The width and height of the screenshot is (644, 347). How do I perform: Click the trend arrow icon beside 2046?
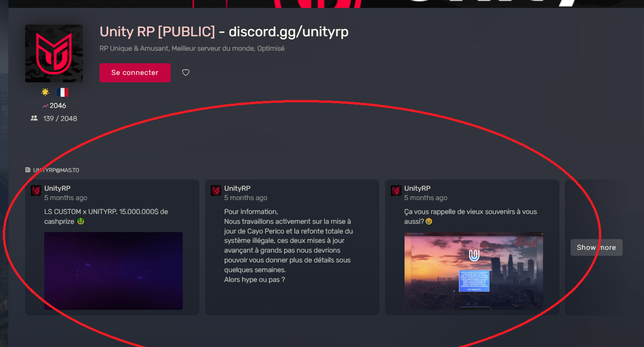click(x=45, y=106)
